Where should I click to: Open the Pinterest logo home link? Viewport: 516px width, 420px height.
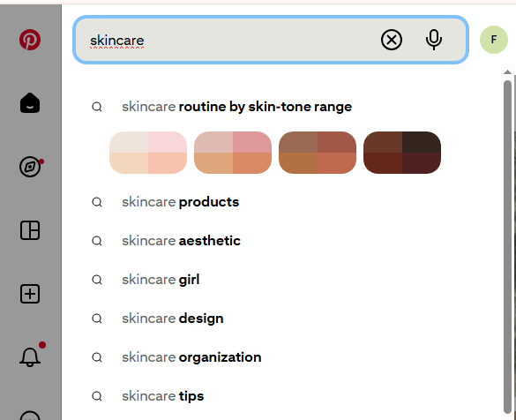pos(30,40)
